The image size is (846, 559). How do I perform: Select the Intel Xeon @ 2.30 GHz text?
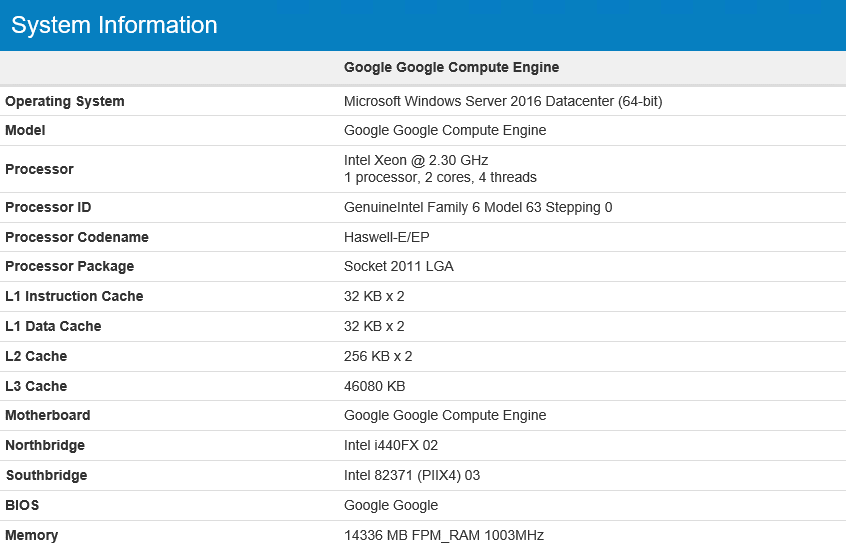(416, 160)
